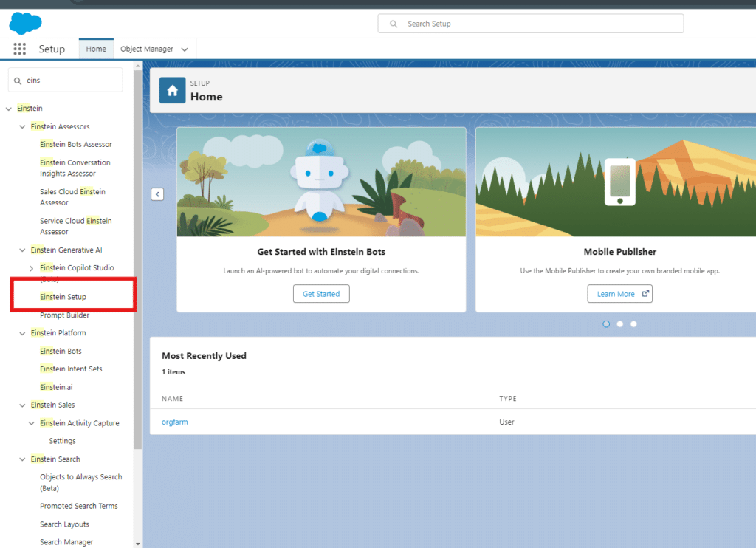Open the Object Manager tab

pos(147,49)
